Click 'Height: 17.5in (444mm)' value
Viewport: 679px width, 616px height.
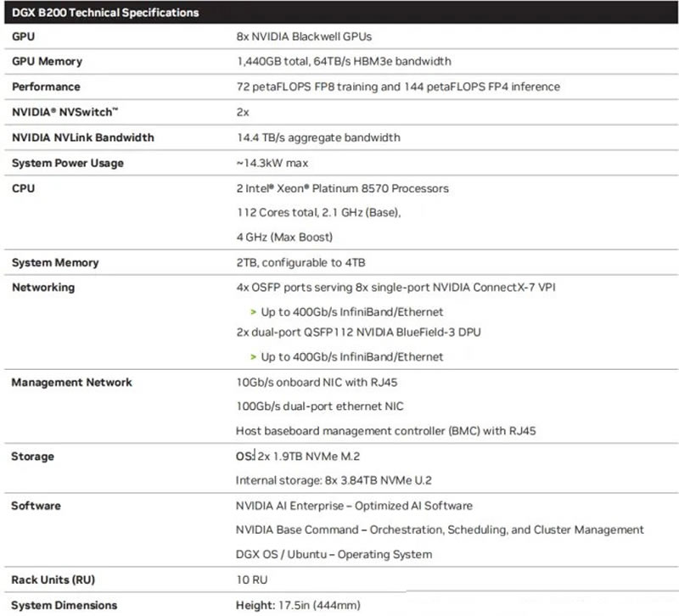[x=298, y=605]
